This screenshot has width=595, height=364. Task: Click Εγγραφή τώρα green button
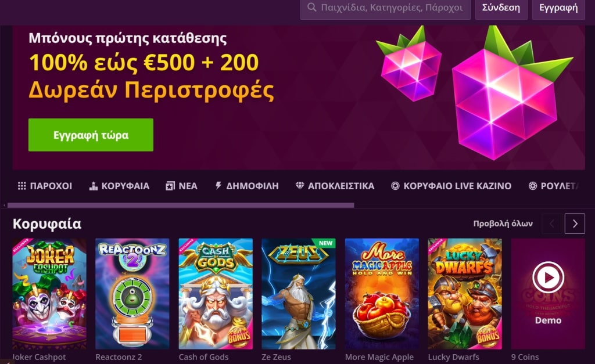tap(91, 135)
